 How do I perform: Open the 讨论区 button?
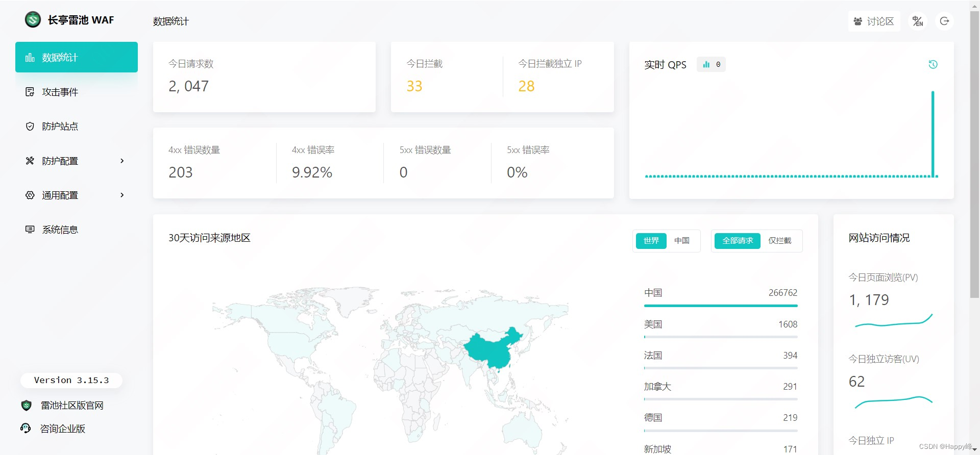tap(874, 21)
